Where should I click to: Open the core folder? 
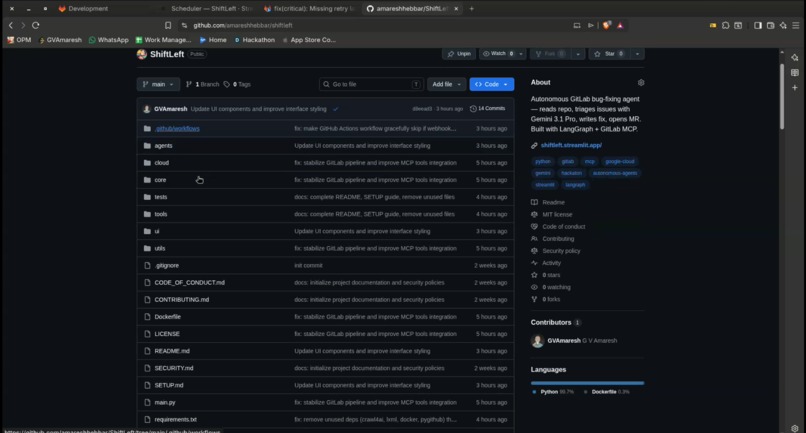(x=160, y=180)
